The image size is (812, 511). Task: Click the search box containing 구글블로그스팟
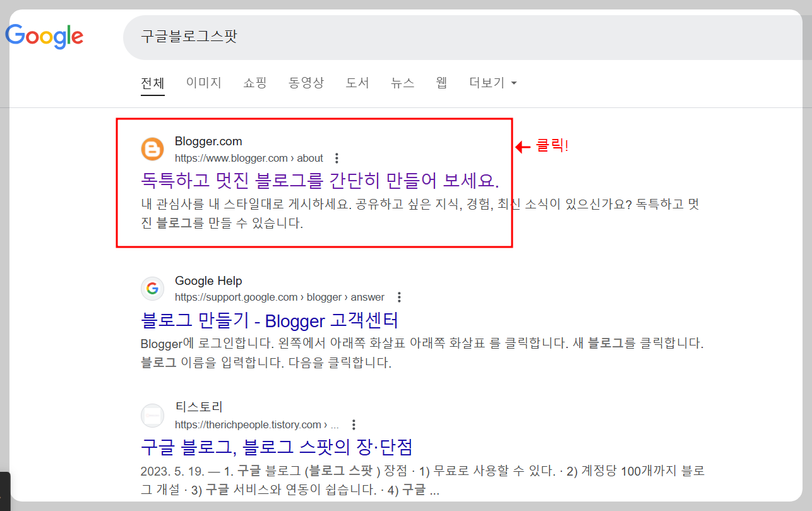pyautogui.click(x=467, y=36)
